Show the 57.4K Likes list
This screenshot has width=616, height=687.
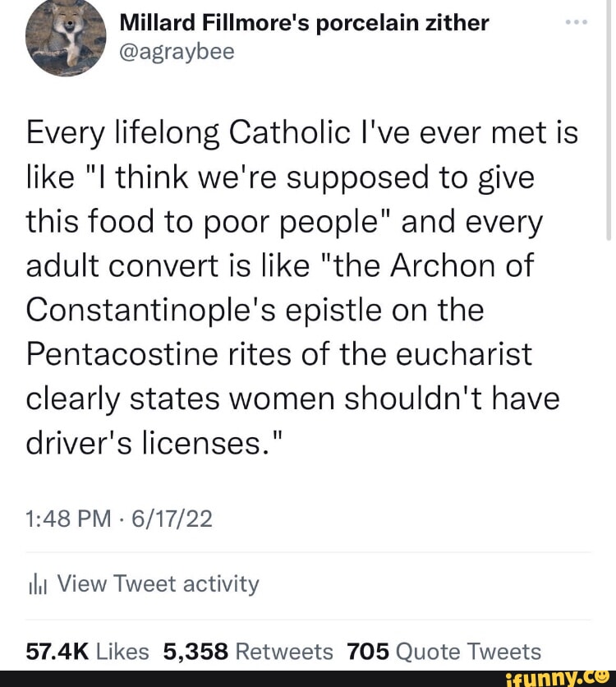pos(87,652)
